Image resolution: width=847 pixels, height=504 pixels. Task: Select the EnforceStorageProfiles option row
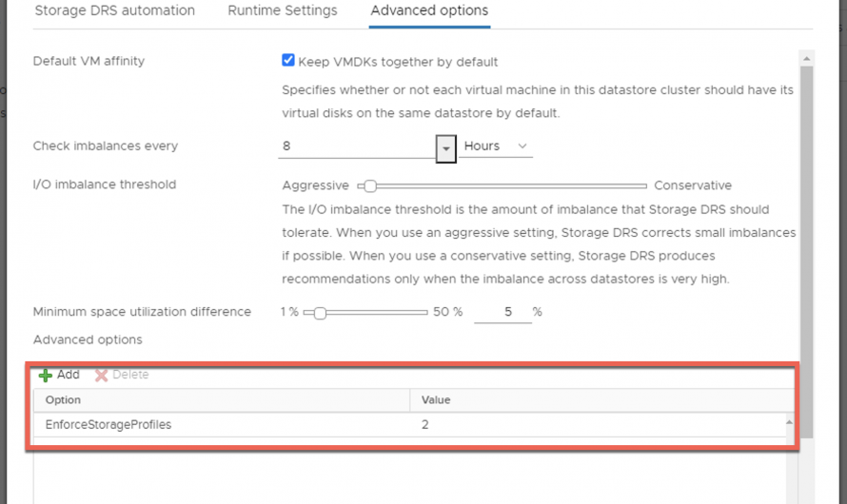[x=221, y=425]
